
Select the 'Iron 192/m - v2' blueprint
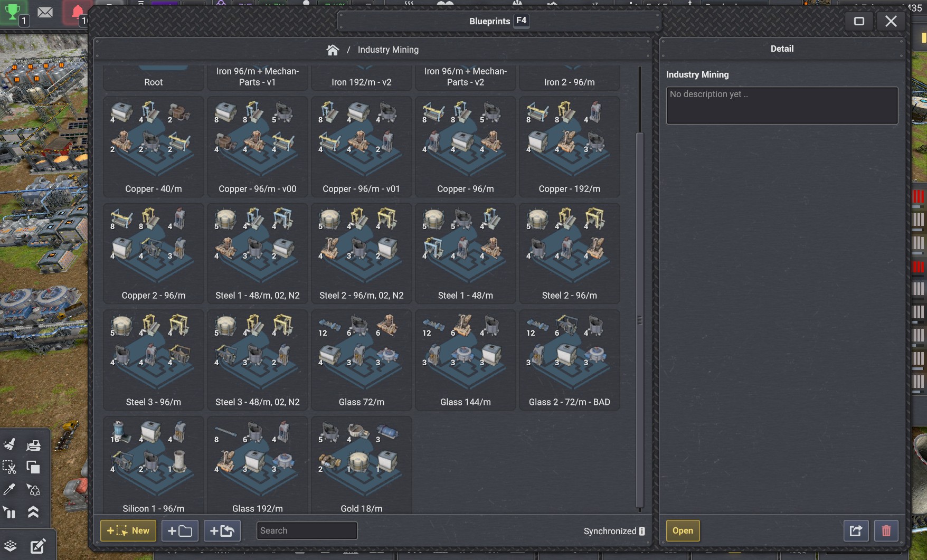tap(362, 78)
